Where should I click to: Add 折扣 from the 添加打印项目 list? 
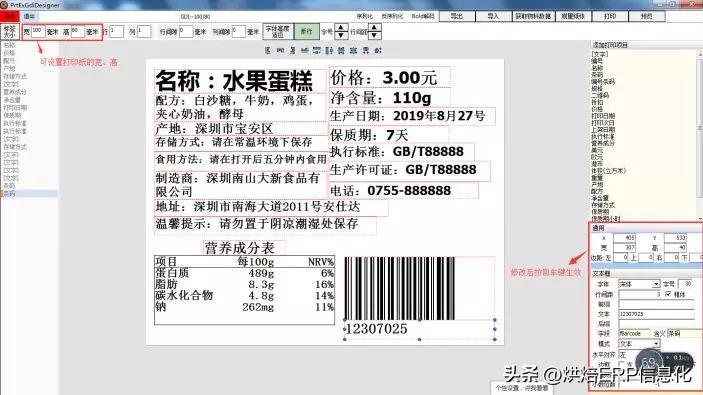click(x=597, y=102)
